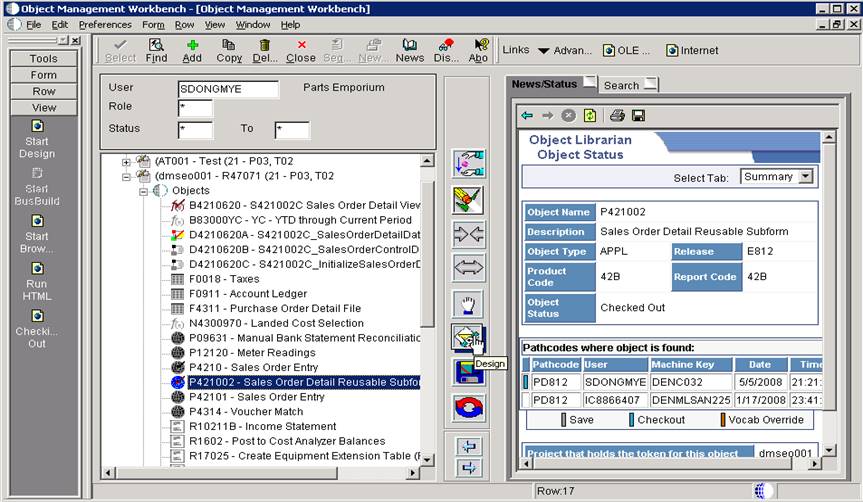Click the Copy toolbar icon
This screenshot has height=502, width=863.
[229, 51]
